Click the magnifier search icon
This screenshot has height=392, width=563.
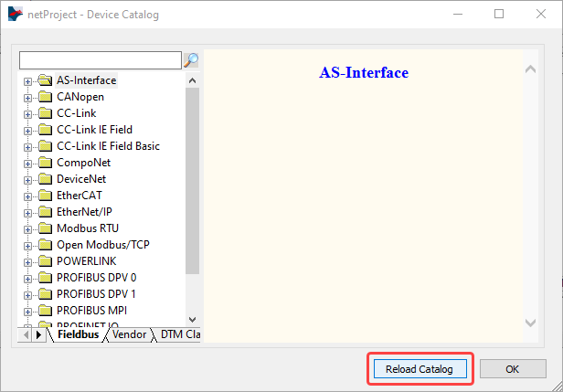[x=191, y=60]
